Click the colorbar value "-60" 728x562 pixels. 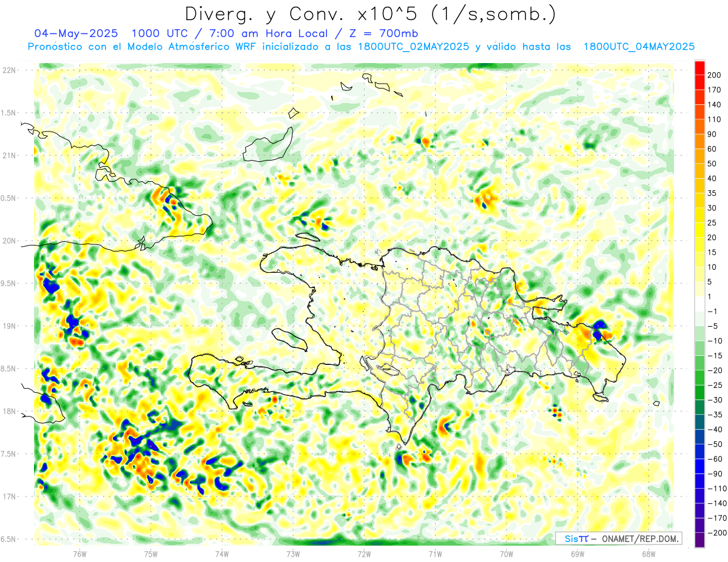tap(715, 458)
